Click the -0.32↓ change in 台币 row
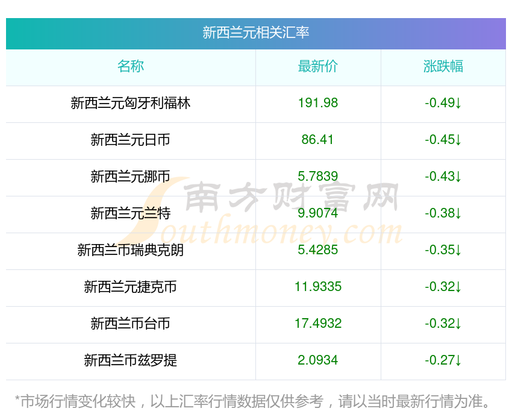 pyautogui.click(x=443, y=324)
